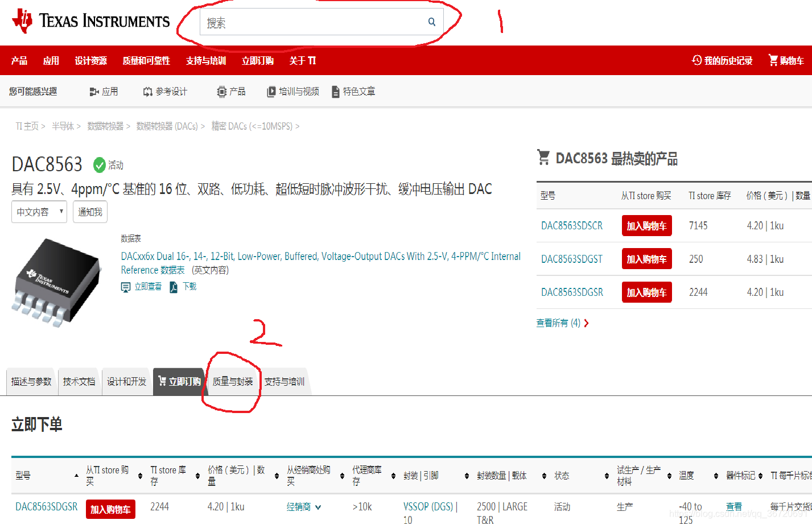Open DAC8563SDGSR in order table
Image resolution: width=812 pixels, height=524 pixels.
(x=47, y=506)
